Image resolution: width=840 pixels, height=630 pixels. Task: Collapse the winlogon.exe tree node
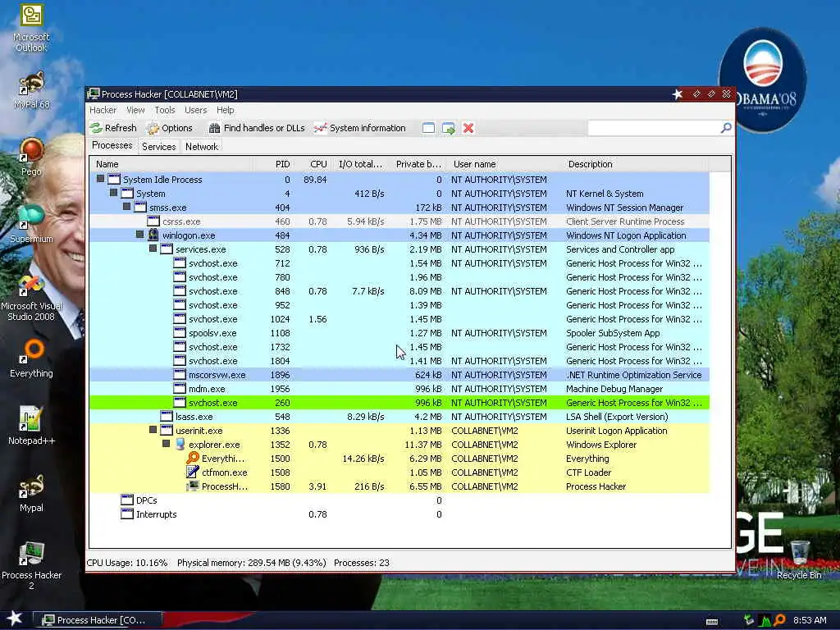(139, 235)
